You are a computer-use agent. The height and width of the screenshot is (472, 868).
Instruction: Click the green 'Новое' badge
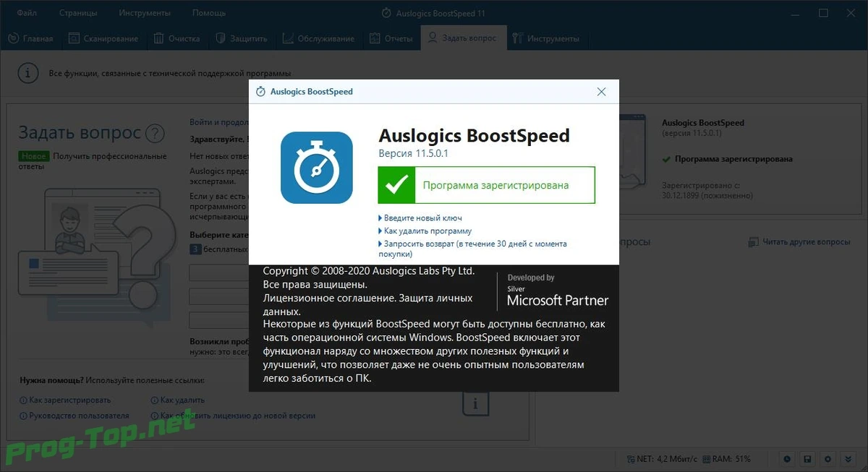pos(34,156)
